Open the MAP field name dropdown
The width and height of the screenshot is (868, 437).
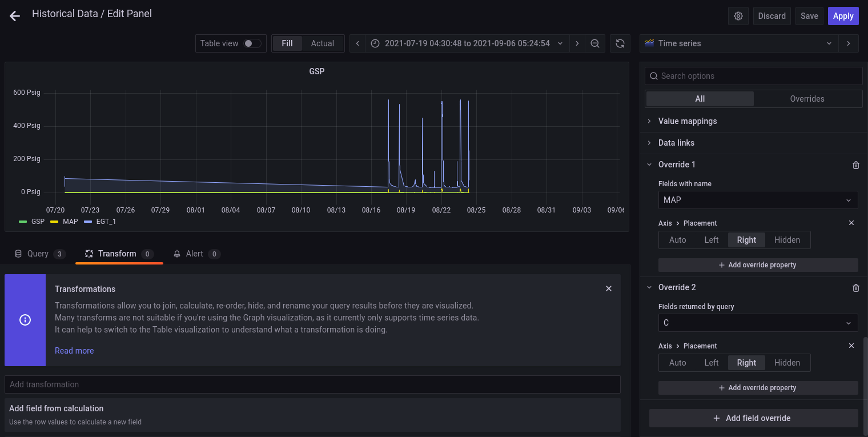point(758,200)
